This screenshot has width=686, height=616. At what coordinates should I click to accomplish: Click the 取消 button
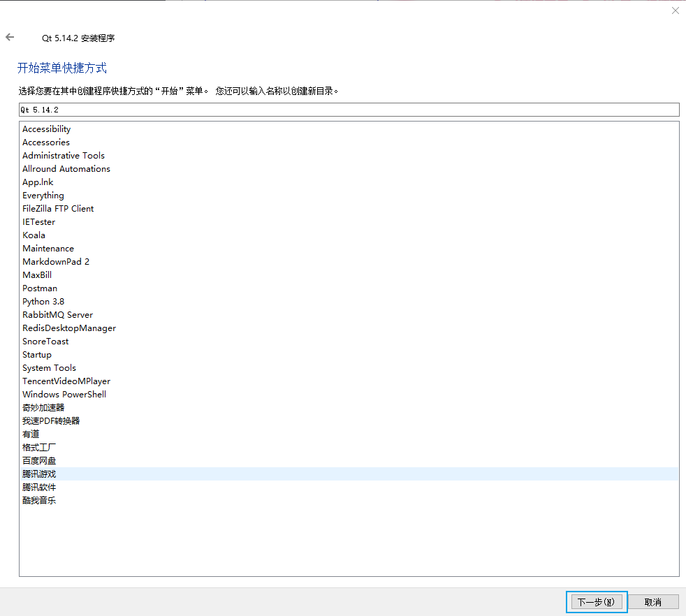click(x=653, y=602)
